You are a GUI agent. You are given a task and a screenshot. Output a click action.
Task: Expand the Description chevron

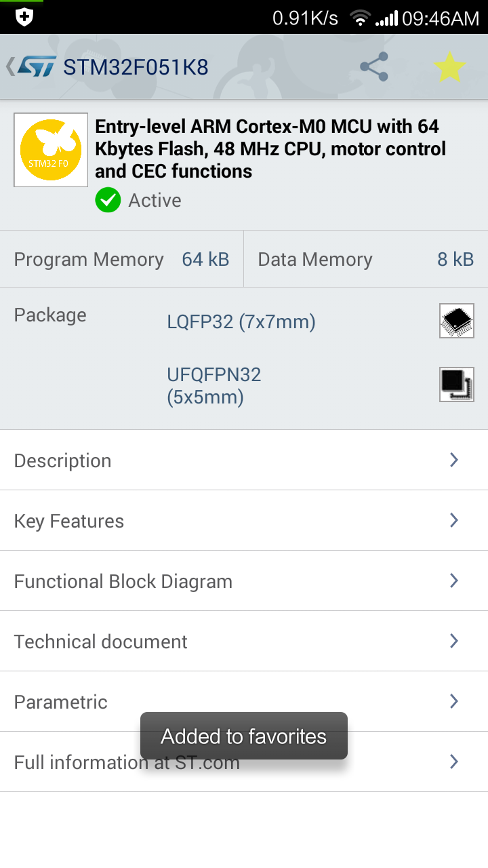(x=454, y=460)
